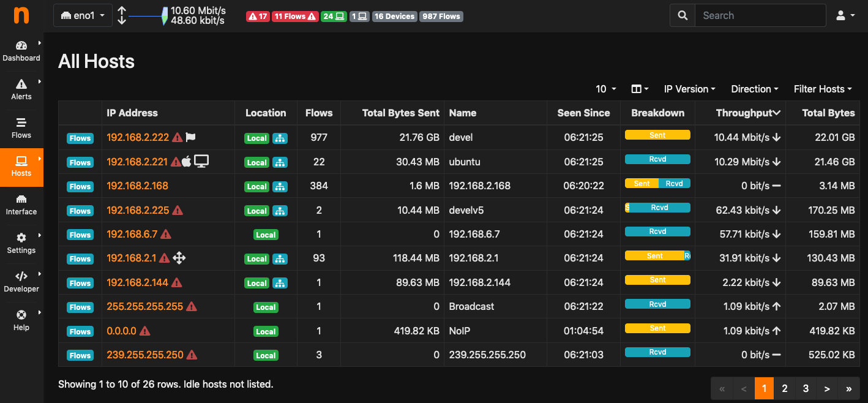Click network icon in 192.168.2.144 Location cell
868x403 pixels.
280,283
